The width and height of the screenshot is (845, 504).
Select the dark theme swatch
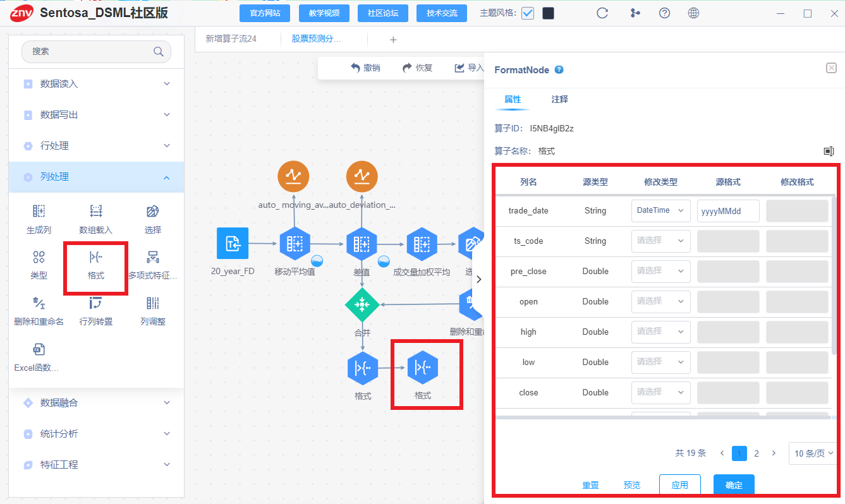pyautogui.click(x=548, y=13)
